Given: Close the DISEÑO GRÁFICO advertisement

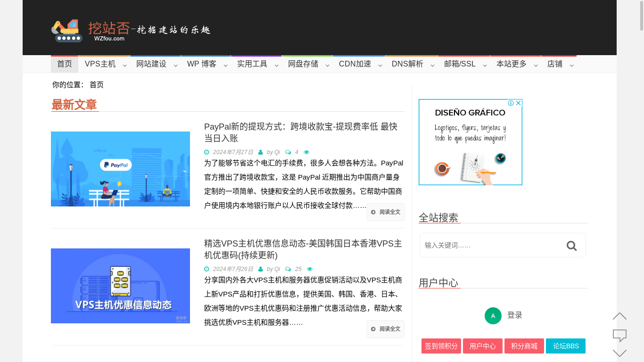Looking at the screenshot, I should point(518,103).
